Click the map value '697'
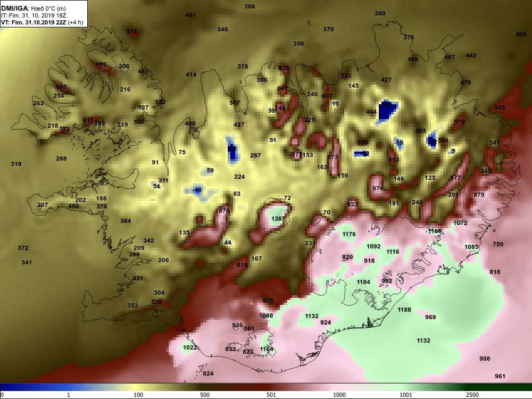This screenshot has width=532, height=399. pyautogui.click(x=282, y=88)
